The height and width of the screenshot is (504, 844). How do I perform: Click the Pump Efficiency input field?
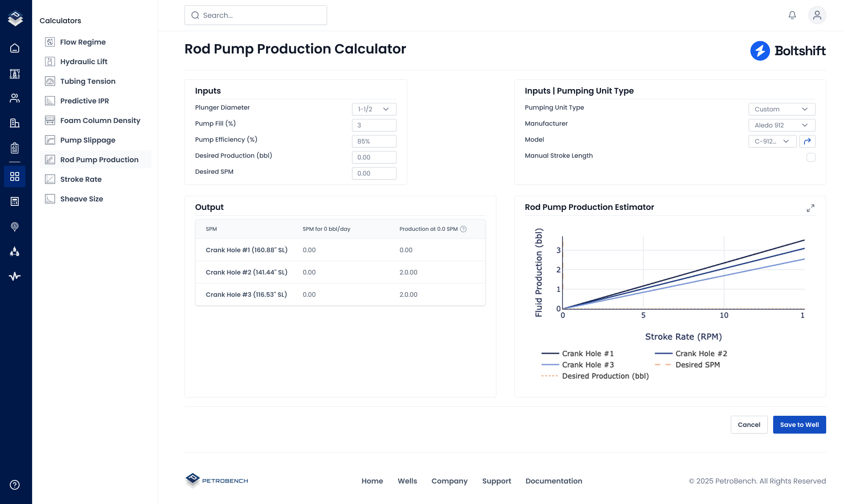click(x=374, y=141)
